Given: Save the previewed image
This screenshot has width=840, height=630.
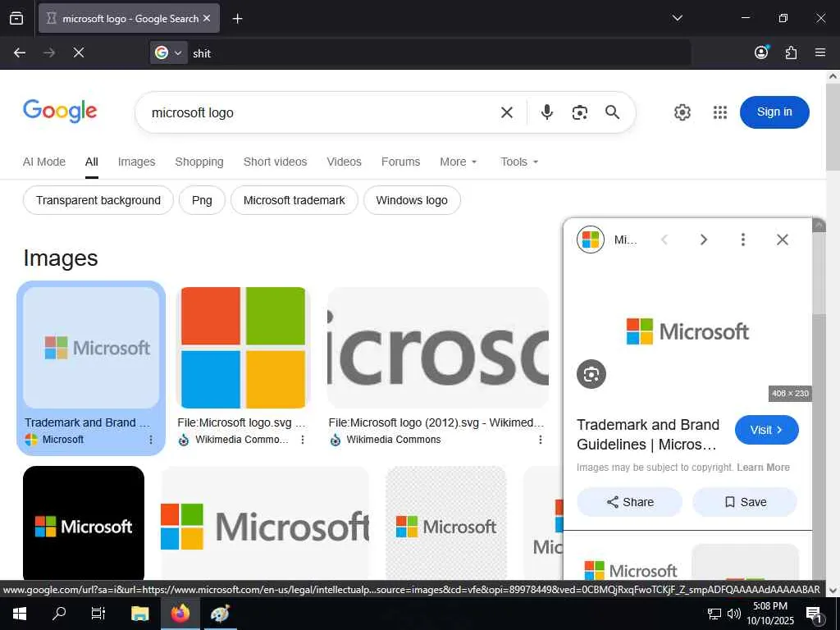Looking at the screenshot, I should coord(745,502).
